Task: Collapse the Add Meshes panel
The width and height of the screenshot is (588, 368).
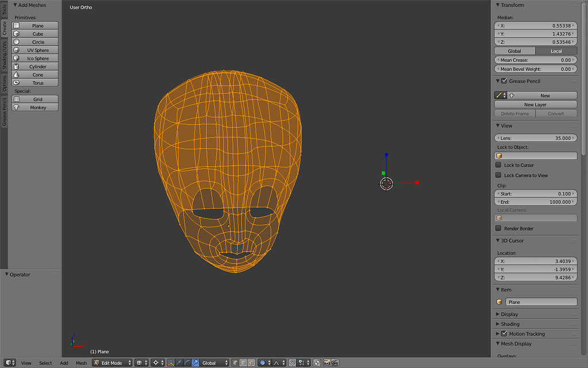Action: (15, 5)
